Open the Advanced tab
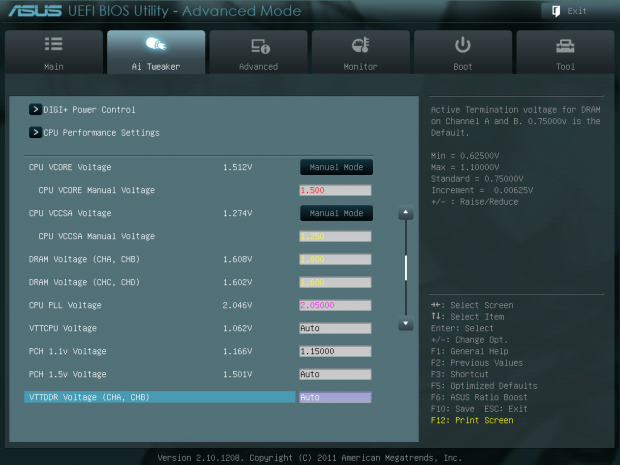This screenshot has height=465, width=620. 259,52
